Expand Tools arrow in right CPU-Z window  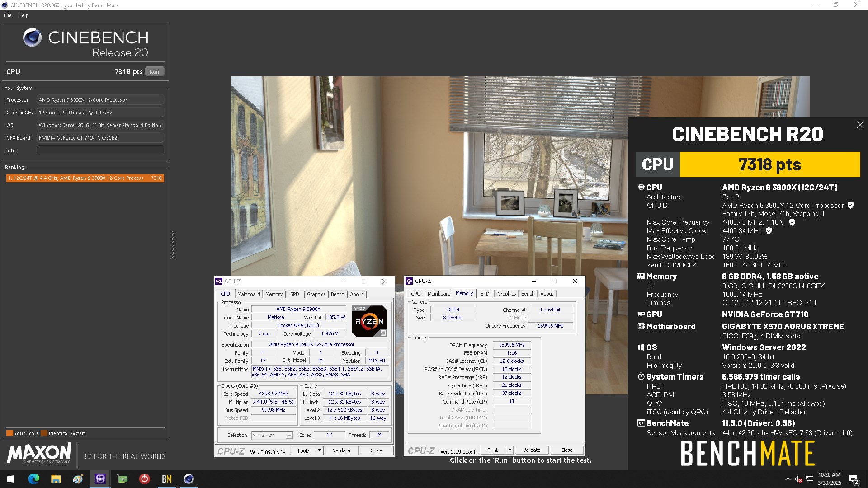[509, 450]
